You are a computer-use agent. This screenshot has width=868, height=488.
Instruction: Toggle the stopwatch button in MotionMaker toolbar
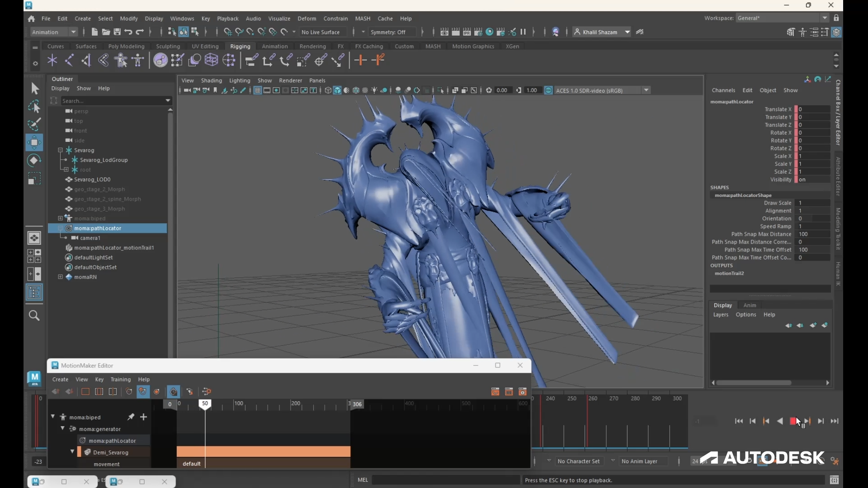click(174, 392)
